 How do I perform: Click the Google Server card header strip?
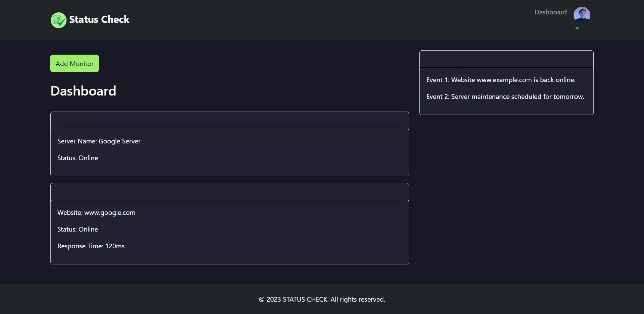click(x=229, y=120)
